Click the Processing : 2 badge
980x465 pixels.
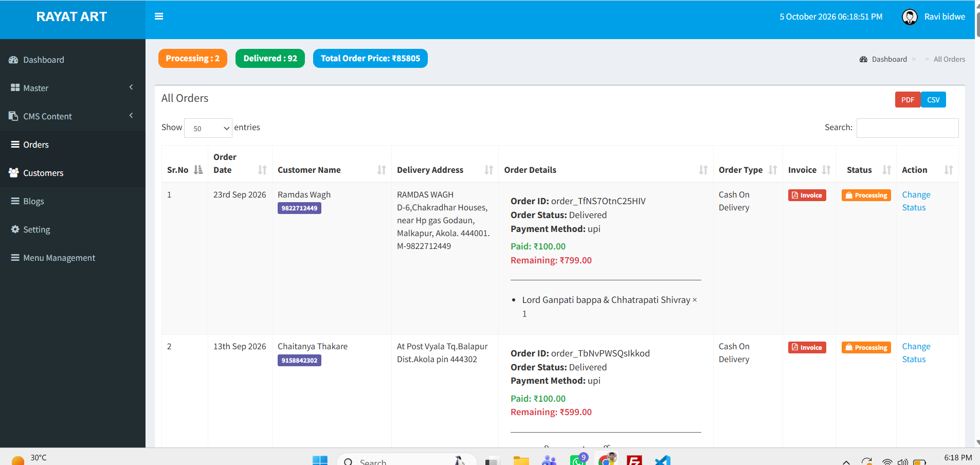(193, 59)
